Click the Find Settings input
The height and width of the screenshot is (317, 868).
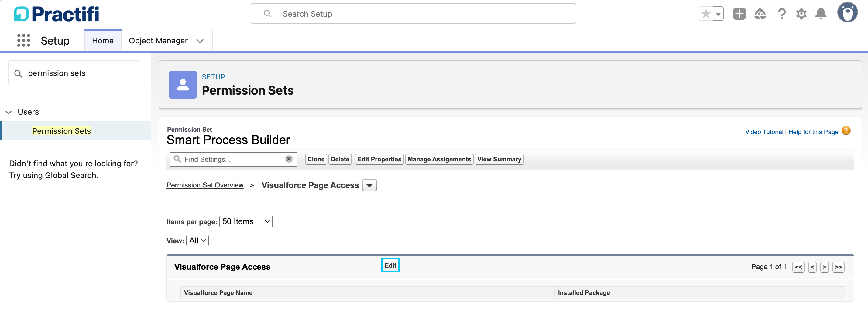(233, 159)
